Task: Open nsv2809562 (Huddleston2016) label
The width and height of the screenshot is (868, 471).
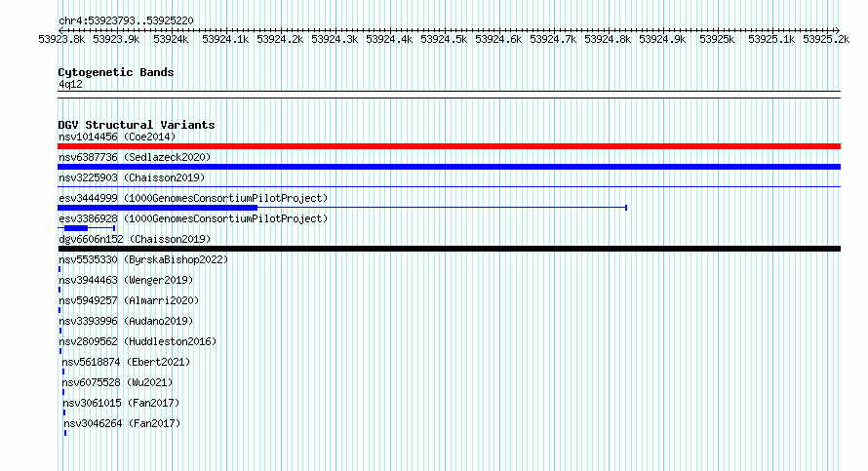Action: pyautogui.click(x=138, y=341)
